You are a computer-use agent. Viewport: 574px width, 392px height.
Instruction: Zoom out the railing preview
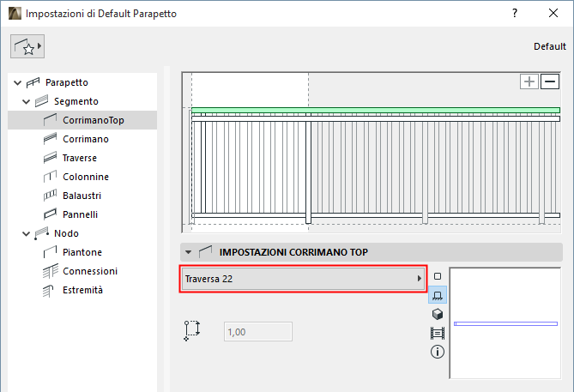[x=550, y=81]
